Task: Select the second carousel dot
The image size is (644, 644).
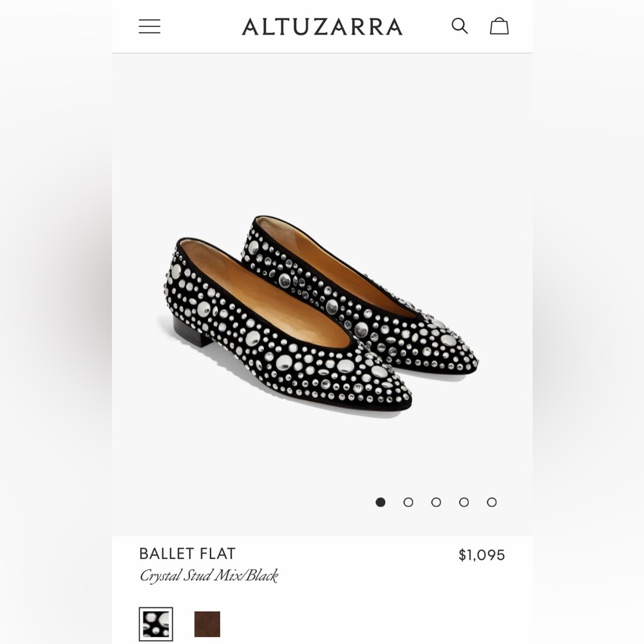Action: (408, 502)
